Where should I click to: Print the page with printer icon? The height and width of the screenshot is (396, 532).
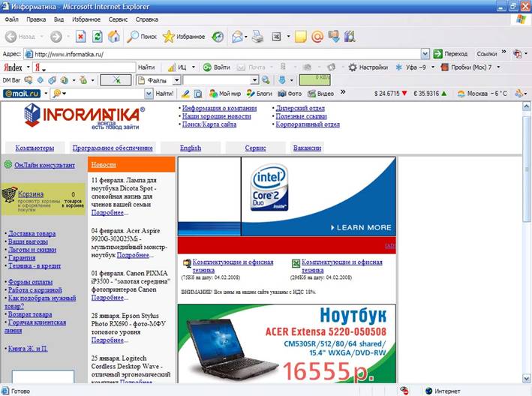coord(258,36)
